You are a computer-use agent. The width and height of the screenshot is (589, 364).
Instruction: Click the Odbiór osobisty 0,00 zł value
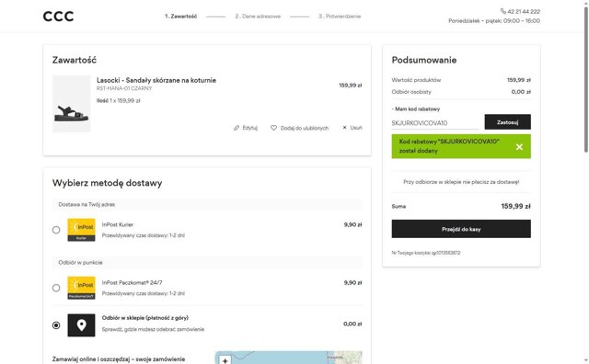pyautogui.click(x=521, y=92)
